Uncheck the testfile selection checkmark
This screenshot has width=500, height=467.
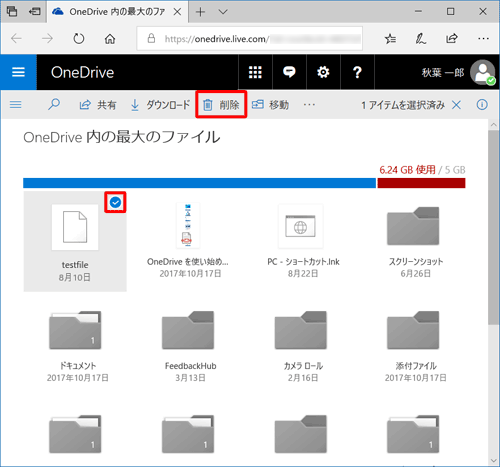click(115, 202)
